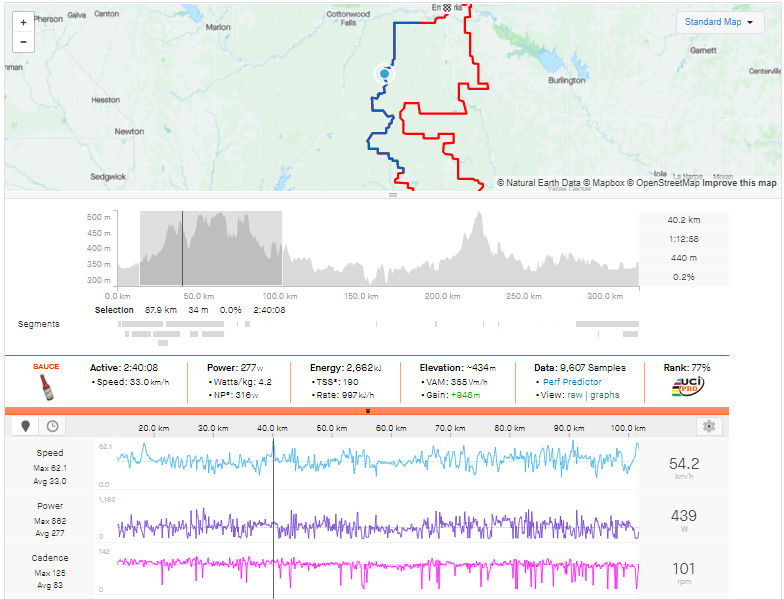Screen dimensions: 784x599
Task: Zoom in on the map
Action: point(23,22)
